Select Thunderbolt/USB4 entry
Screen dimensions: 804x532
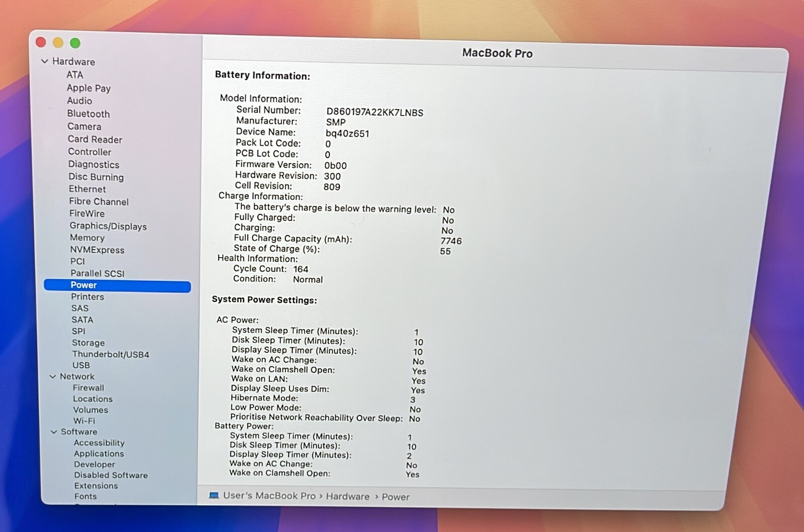(111, 354)
